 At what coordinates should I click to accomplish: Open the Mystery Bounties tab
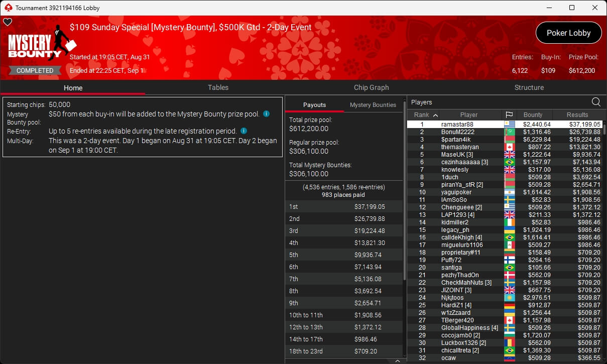373,105
